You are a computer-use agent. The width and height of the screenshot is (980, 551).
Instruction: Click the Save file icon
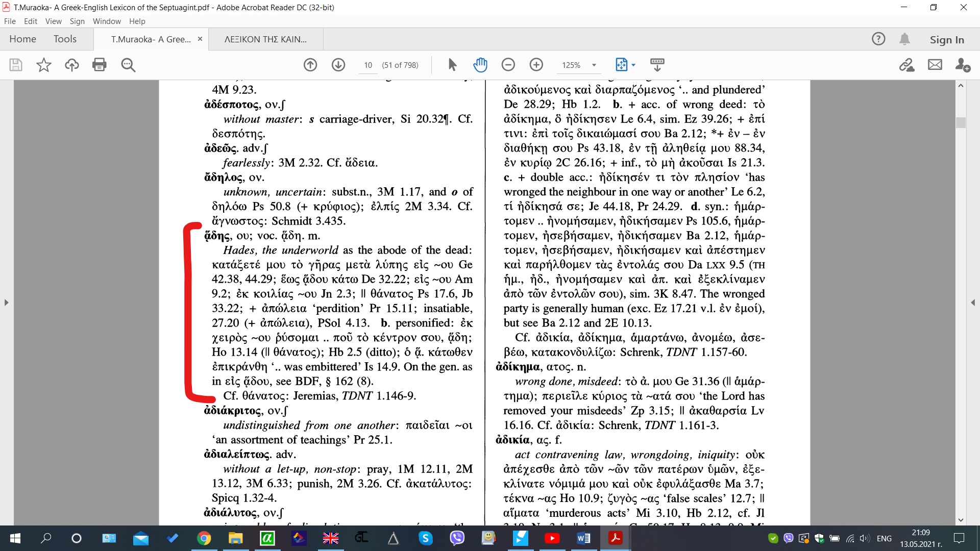[x=16, y=65]
